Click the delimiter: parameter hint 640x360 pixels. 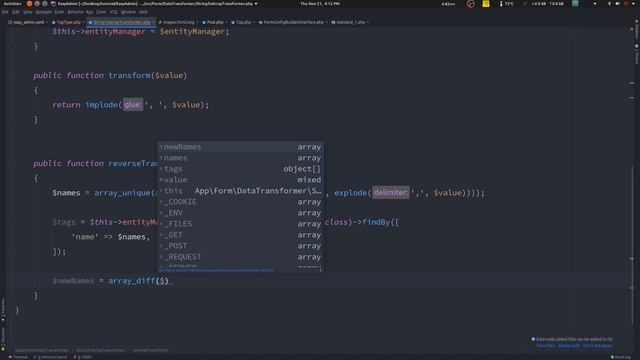point(390,193)
